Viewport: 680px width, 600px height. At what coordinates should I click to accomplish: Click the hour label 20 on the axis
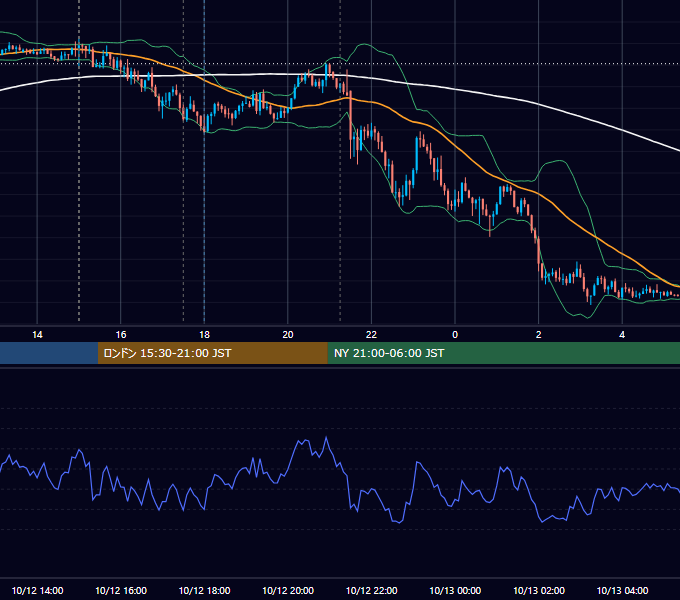coord(288,335)
